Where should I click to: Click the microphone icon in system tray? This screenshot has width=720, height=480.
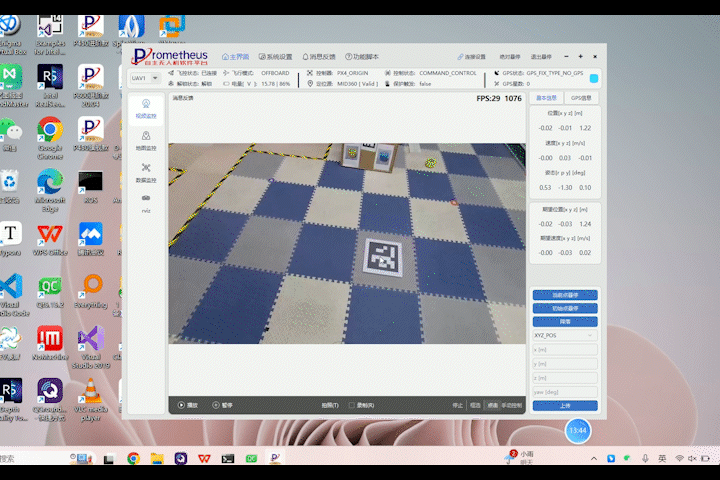[645, 458]
